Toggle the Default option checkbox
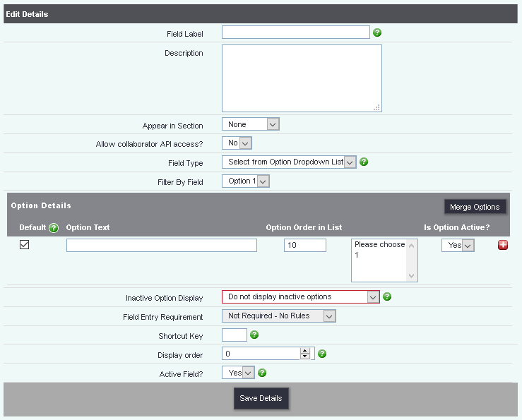Viewport: 522px width, 420px height. tap(24, 245)
